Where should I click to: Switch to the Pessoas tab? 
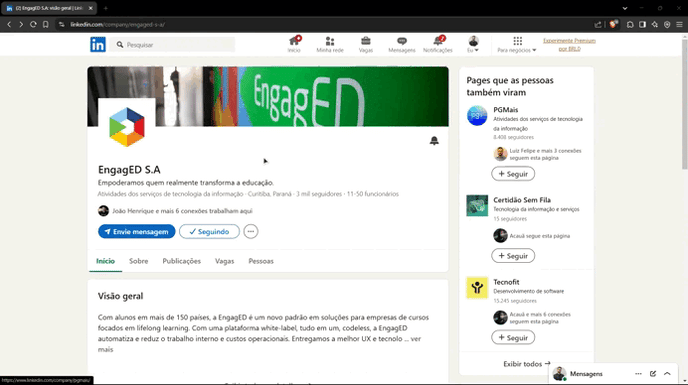click(x=261, y=261)
